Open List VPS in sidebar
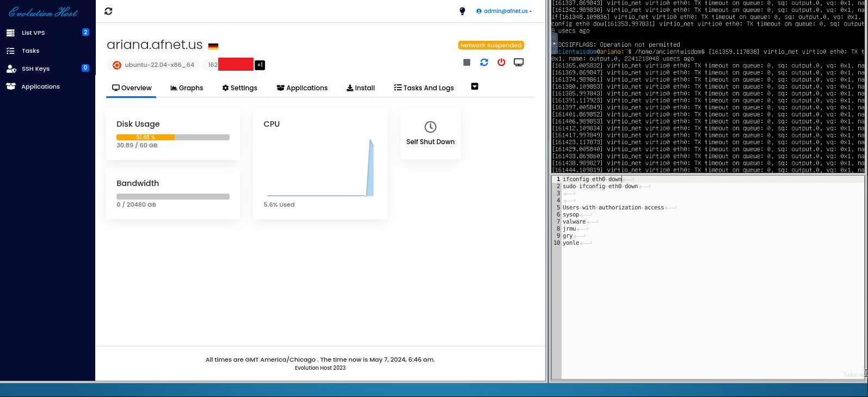 pos(33,33)
